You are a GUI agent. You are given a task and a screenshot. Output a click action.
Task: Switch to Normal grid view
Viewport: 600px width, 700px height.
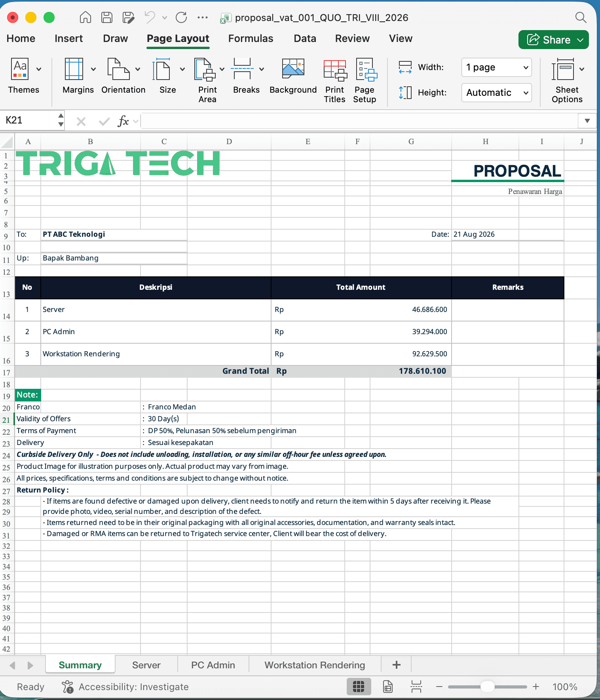(x=359, y=687)
